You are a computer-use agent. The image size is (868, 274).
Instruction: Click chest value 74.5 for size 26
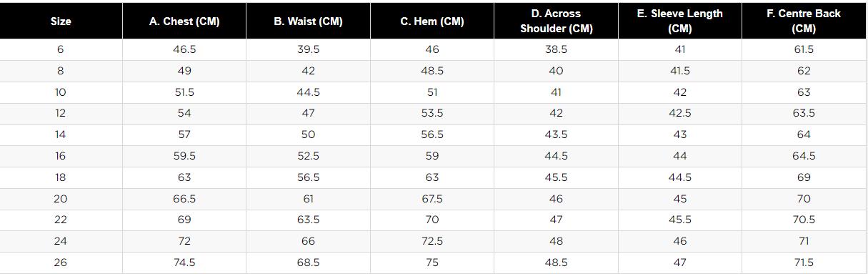coord(184,263)
